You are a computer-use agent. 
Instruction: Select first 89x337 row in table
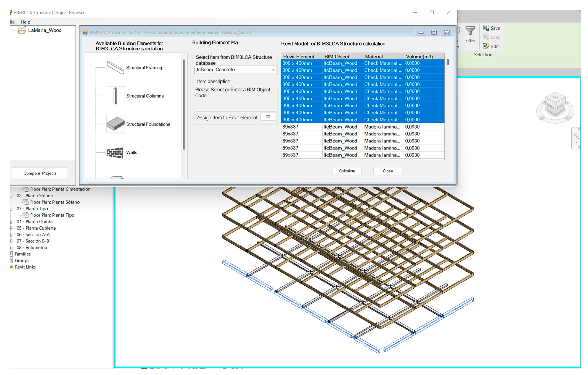click(290, 127)
